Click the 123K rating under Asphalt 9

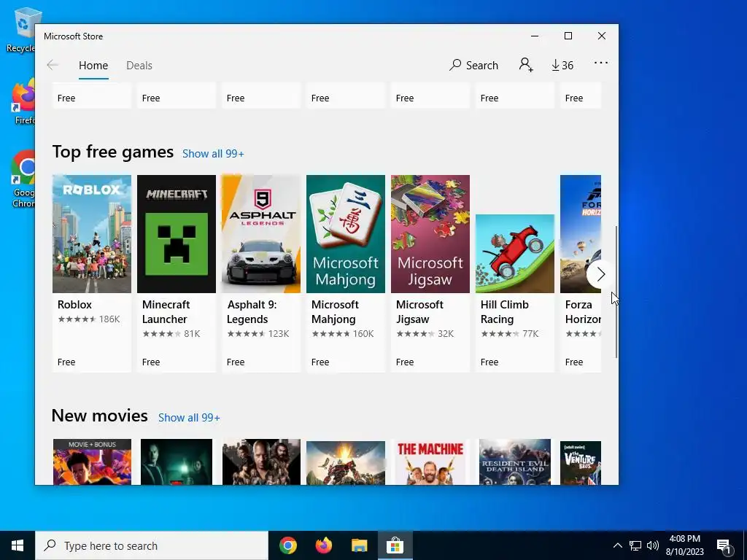click(258, 333)
